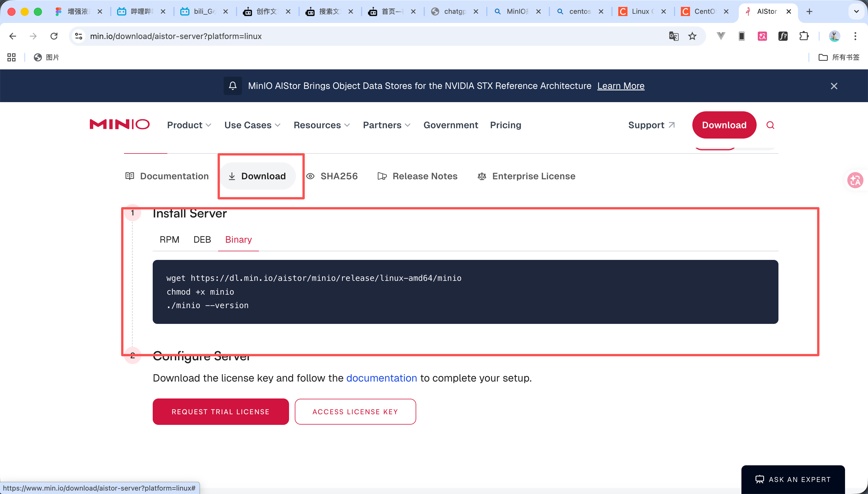The width and height of the screenshot is (868, 494).
Task: Follow the documentation link in Configure Server
Action: pos(381,378)
